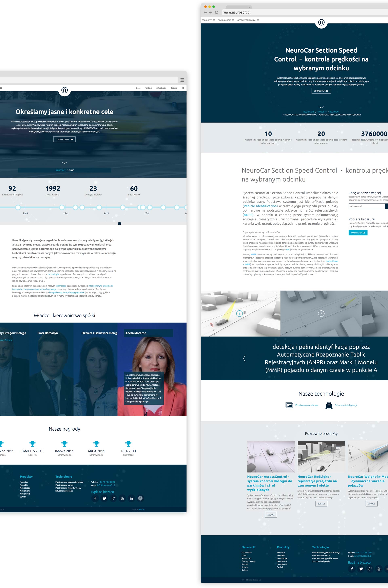The image size is (388, 588).
Task: Click the Adres e-mail input field
Action: pyautogui.click(x=366, y=206)
